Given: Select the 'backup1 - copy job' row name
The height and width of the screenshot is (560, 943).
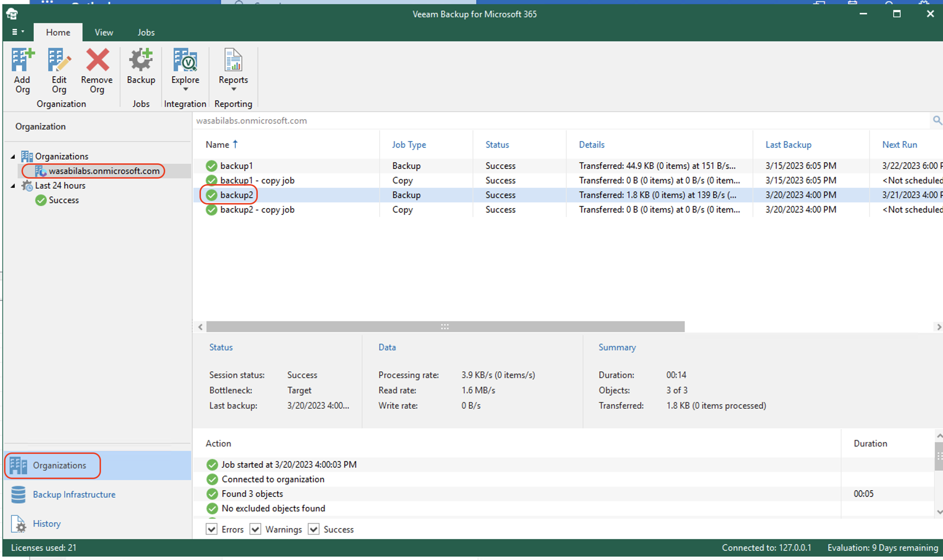Looking at the screenshot, I should (257, 180).
